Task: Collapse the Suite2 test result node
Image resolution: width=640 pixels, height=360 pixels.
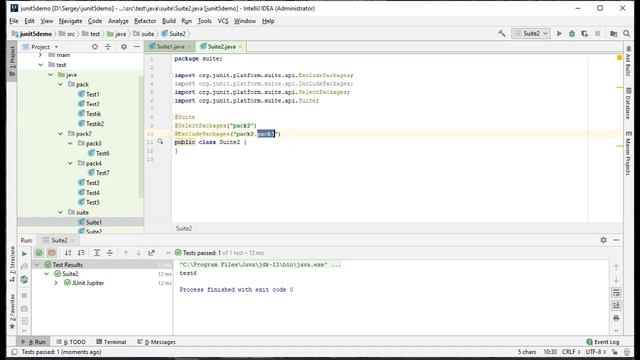Action: coord(47,274)
